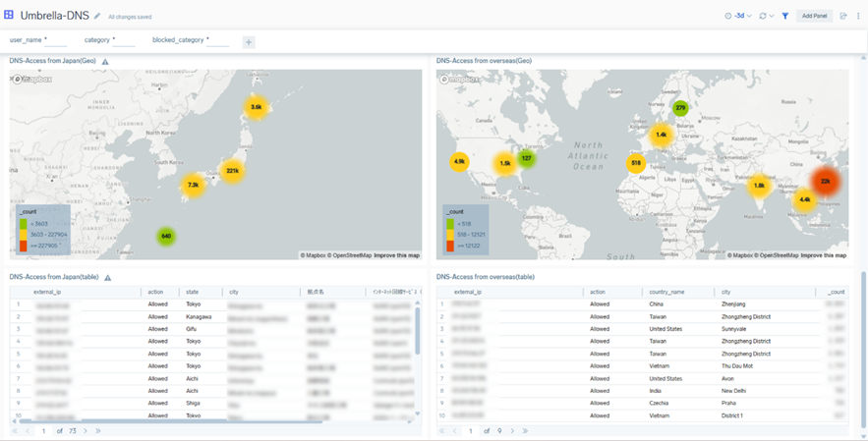Click the 321k cluster marker on Japan map

coord(232,171)
